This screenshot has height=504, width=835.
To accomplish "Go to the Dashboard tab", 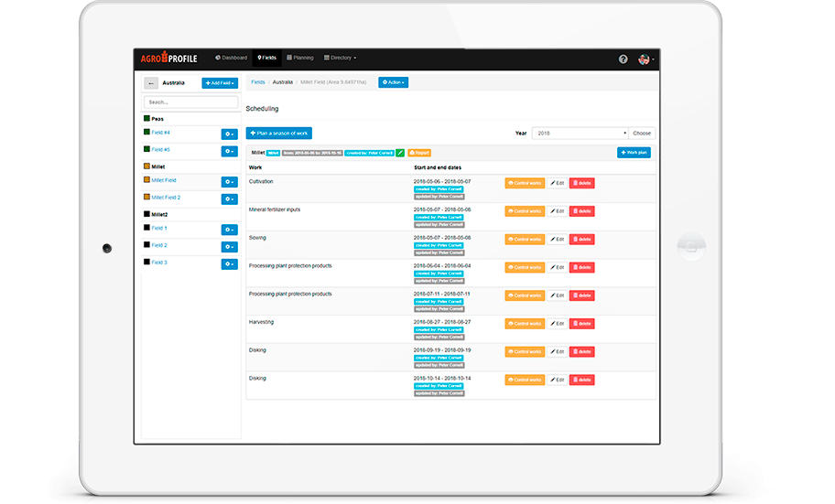I will coord(231,58).
